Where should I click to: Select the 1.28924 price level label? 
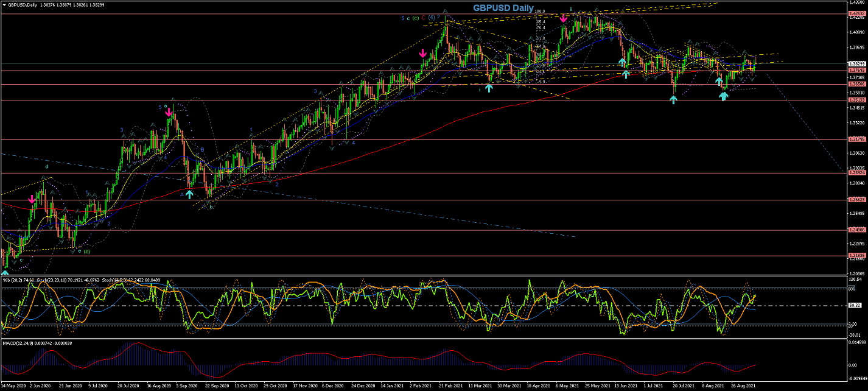856,174
